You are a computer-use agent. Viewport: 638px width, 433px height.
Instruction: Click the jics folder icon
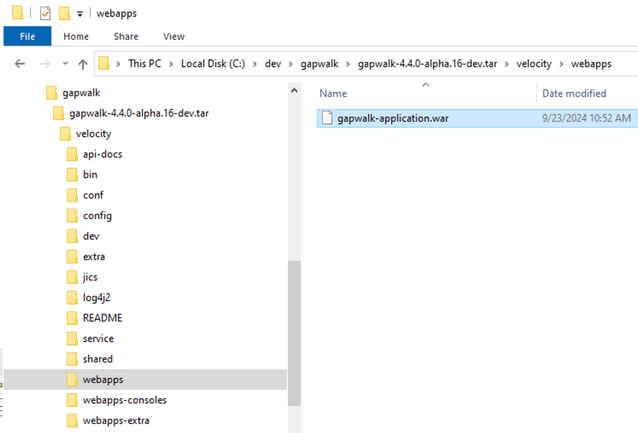coord(72,277)
